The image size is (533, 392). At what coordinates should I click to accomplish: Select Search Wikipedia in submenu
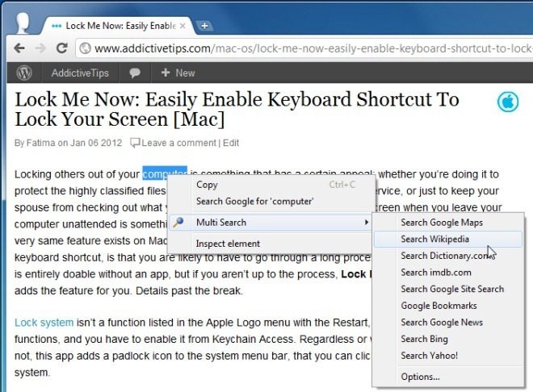[448, 239]
